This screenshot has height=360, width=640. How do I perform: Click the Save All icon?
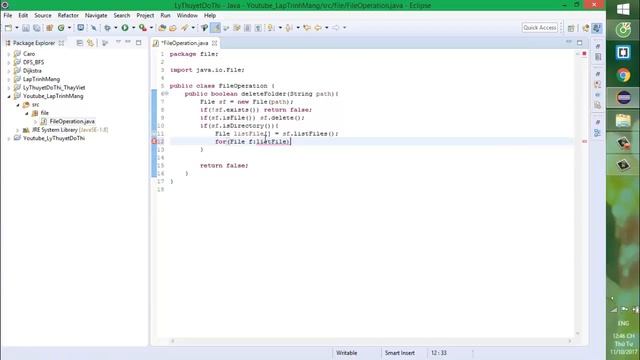pos(37,28)
